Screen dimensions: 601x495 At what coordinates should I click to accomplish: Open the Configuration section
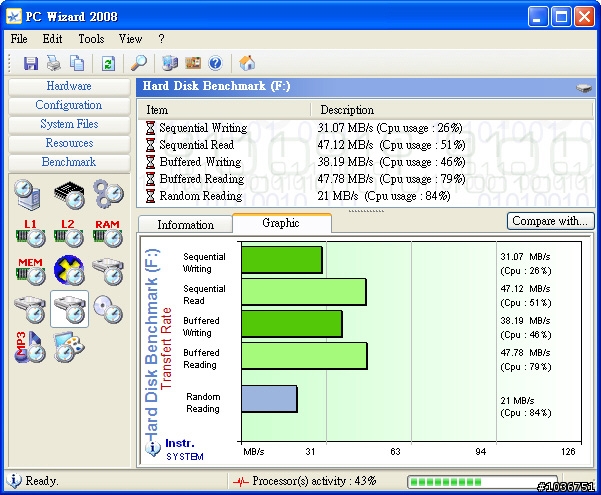tap(69, 105)
